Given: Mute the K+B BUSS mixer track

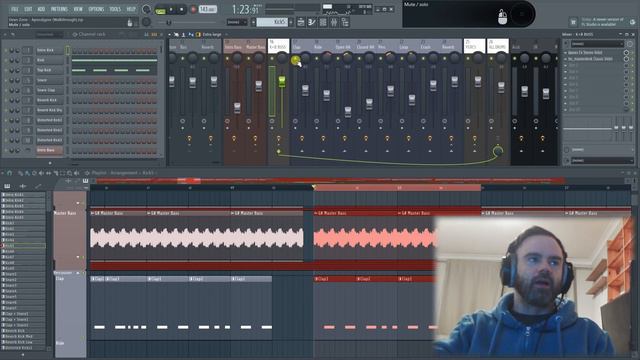Looking at the screenshot, I should tap(272, 58).
